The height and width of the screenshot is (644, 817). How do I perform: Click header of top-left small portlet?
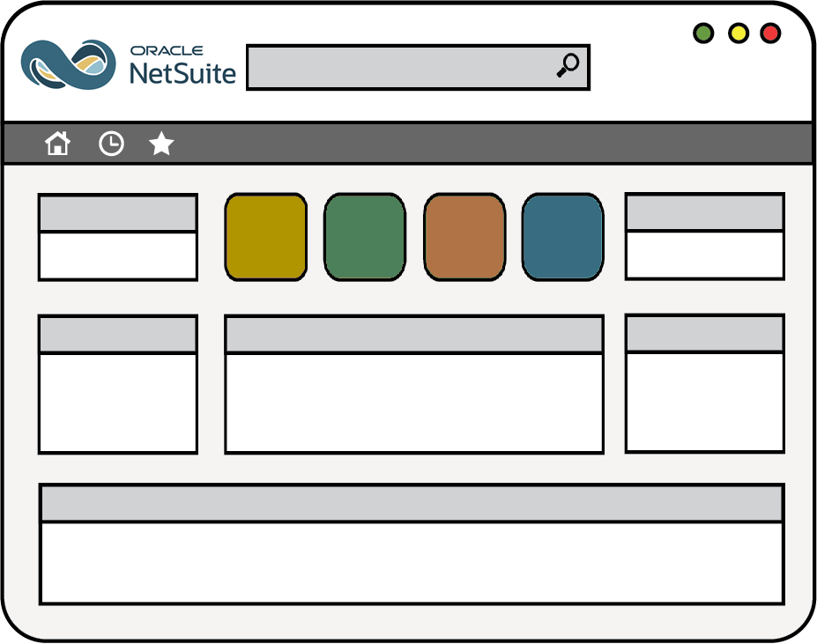pyautogui.click(x=118, y=214)
